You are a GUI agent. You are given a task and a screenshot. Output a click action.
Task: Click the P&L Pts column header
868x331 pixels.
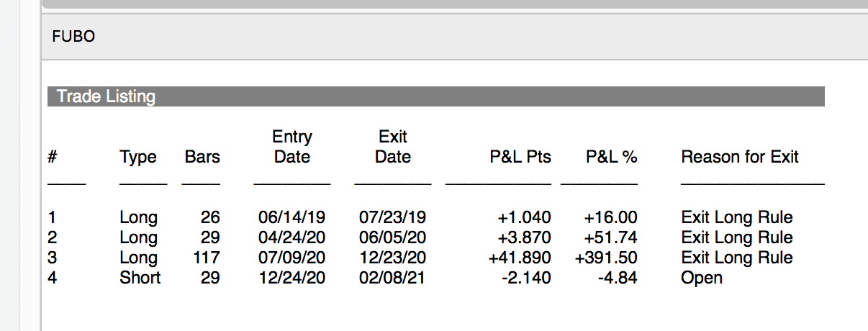point(520,157)
